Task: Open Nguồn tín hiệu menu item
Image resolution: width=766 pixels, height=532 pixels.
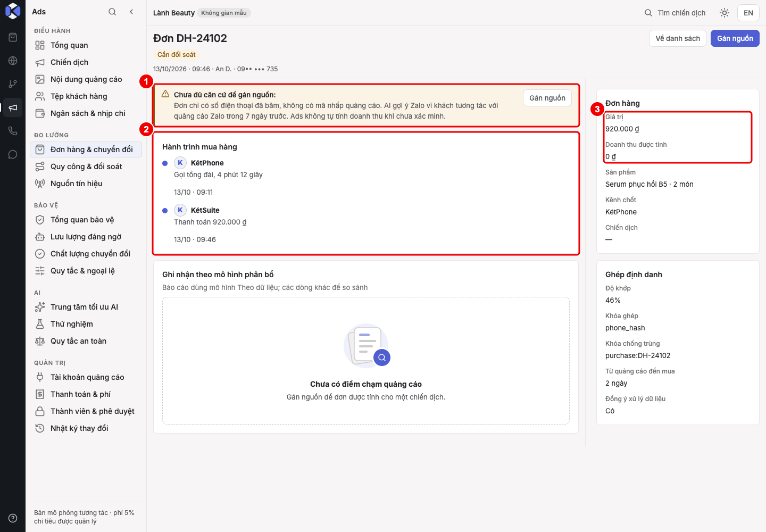Action: [x=86, y=184]
